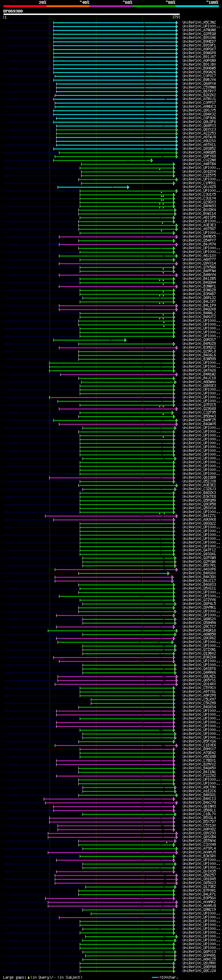Viewport: 222px width, 980px height.
Task: Open hit UniRef100_B9SXH6
Action: (x=199, y=38)
